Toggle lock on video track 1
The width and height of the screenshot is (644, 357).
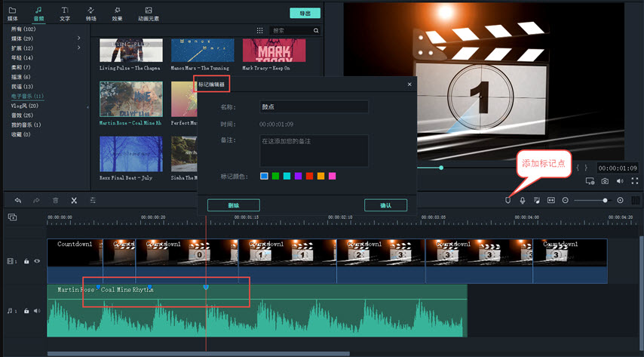[26, 261]
